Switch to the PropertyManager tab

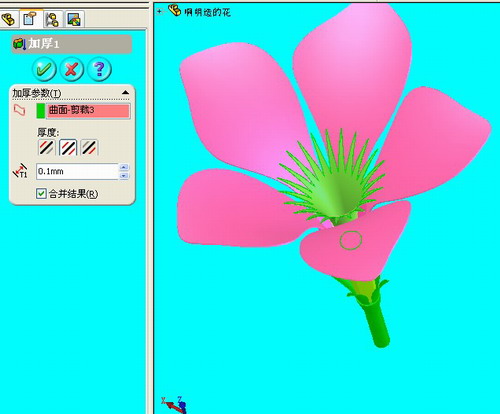point(31,19)
